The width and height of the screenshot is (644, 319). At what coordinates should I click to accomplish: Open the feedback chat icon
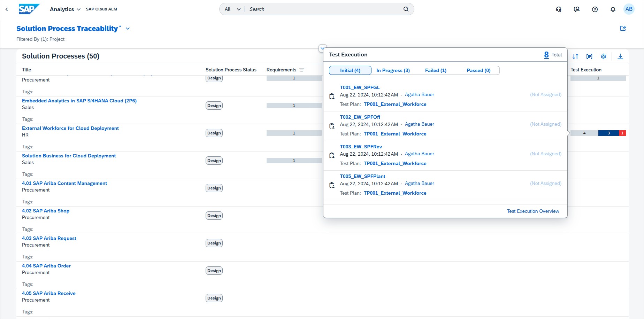click(x=577, y=9)
